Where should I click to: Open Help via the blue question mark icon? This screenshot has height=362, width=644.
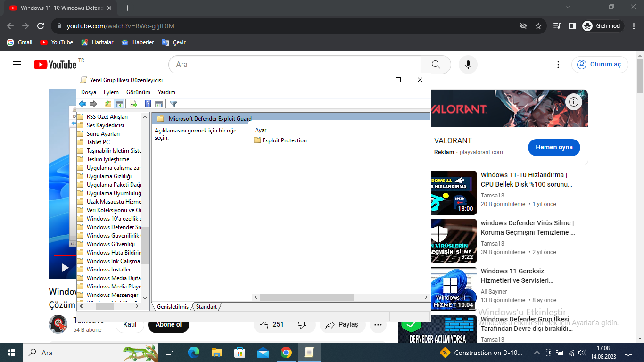click(148, 104)
